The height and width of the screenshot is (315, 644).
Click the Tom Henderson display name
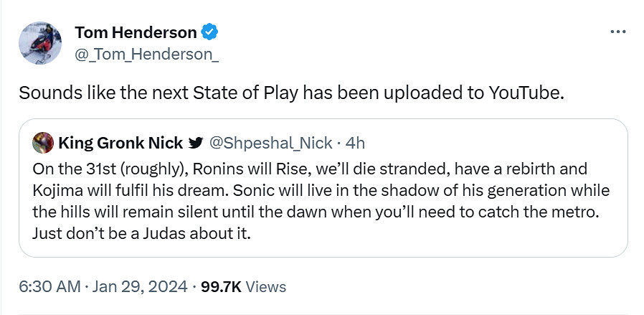tap(136, 32)
